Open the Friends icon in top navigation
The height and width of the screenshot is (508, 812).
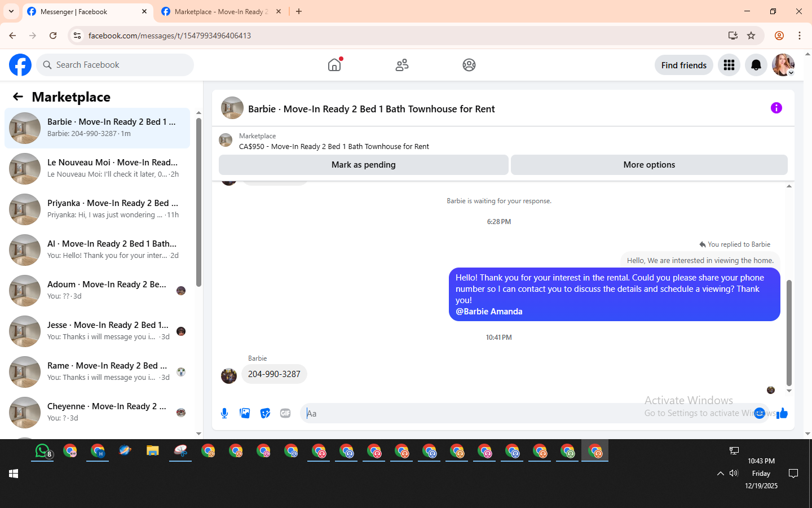coord(402,65)
